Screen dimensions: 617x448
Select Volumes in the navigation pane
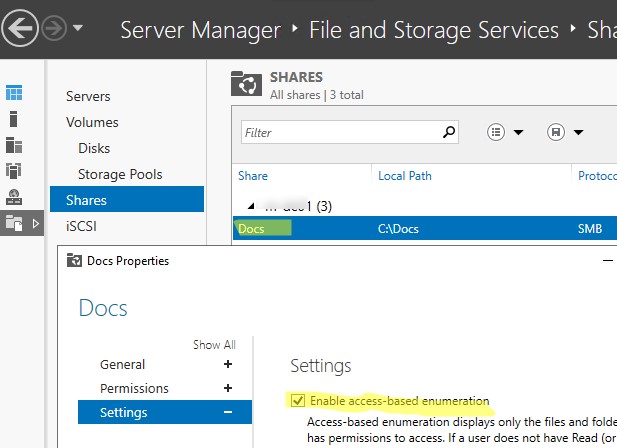pyautogui.click(x=92, y=123)
